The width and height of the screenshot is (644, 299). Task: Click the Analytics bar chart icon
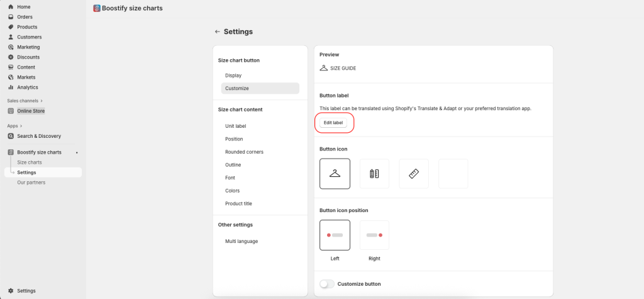11,87
